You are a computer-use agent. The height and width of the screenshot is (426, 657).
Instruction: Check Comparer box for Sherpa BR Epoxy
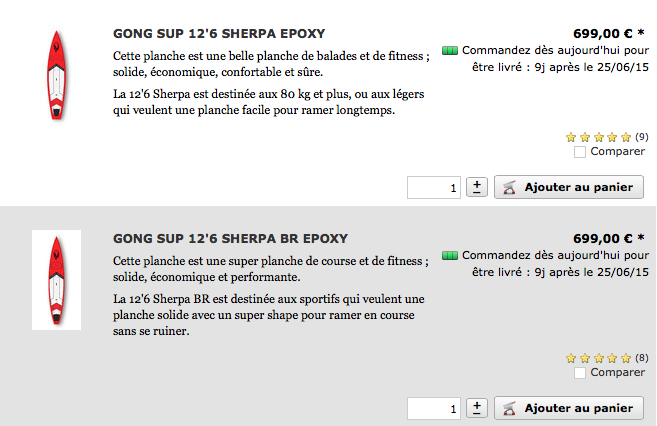tap(580, 373)
